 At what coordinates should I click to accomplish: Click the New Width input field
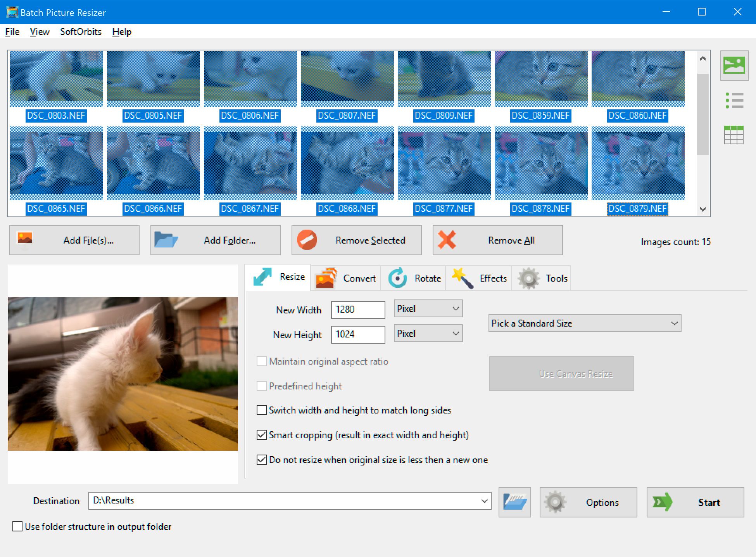[x=357, y=310]
